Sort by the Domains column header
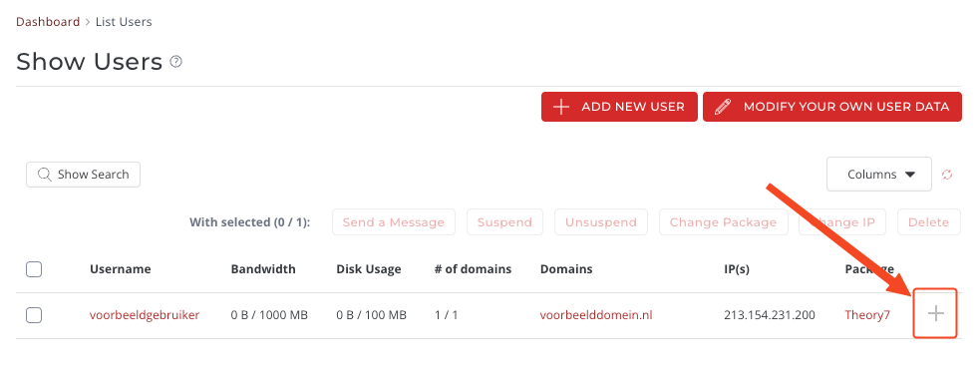 click(566, 269)
